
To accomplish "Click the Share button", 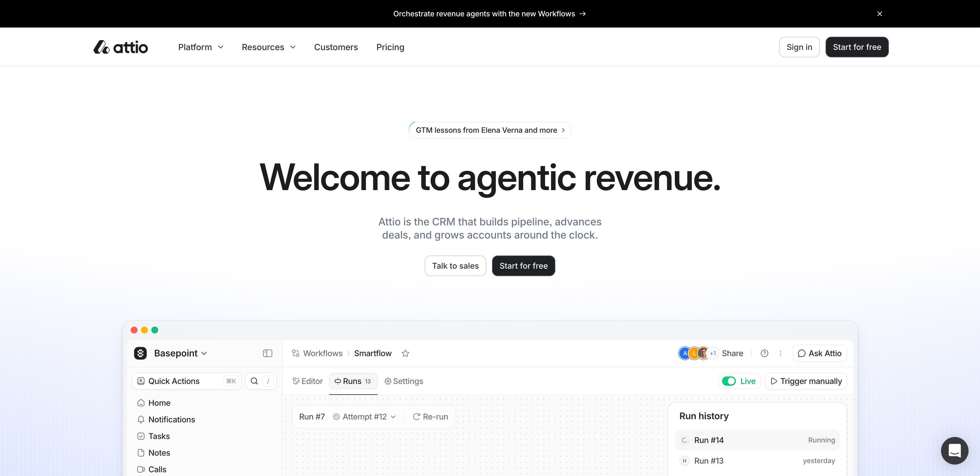I will [x=732, y=353].
